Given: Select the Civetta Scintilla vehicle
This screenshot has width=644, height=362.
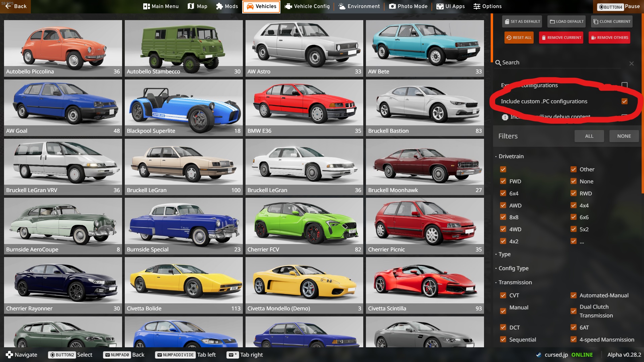Looking at the screenshot, I should click(x=425, y=285).
